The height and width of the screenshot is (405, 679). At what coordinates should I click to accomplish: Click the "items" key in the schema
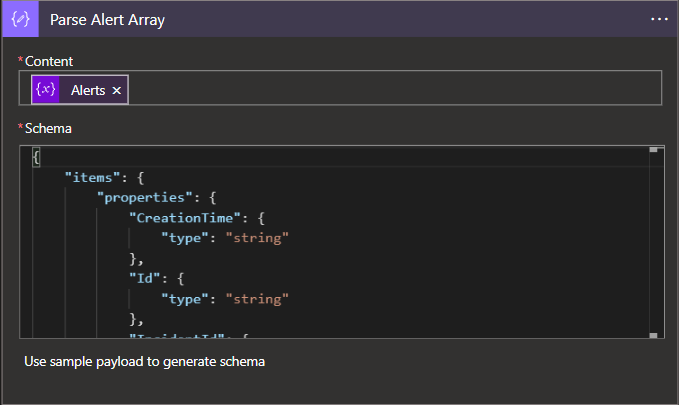pos(96,178)
